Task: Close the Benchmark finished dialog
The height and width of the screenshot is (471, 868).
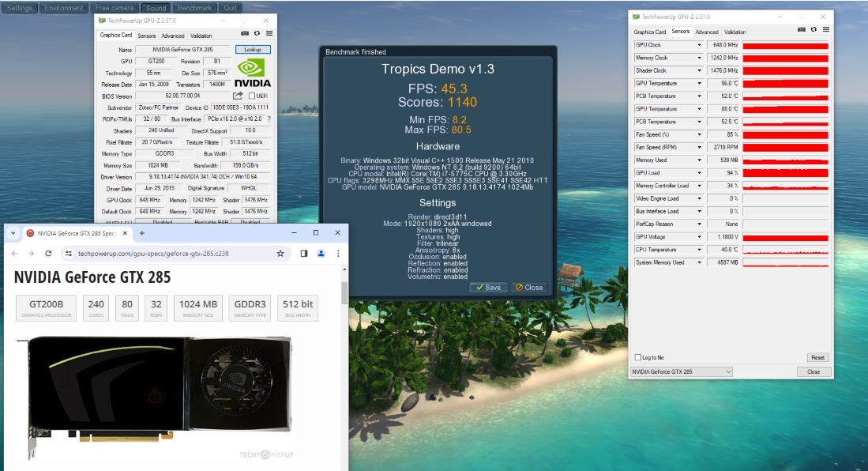Action: coord(529,288)
